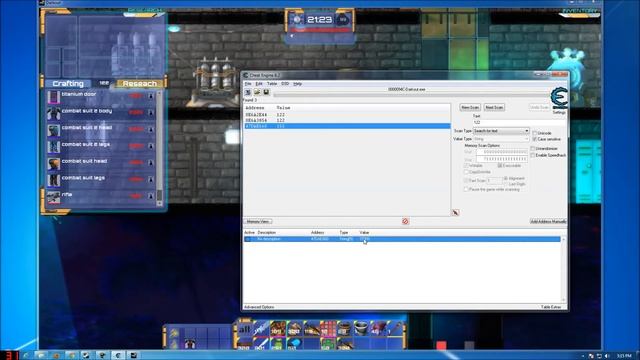Toggle the Case sensitive checkbox

[x=535, y=139]
